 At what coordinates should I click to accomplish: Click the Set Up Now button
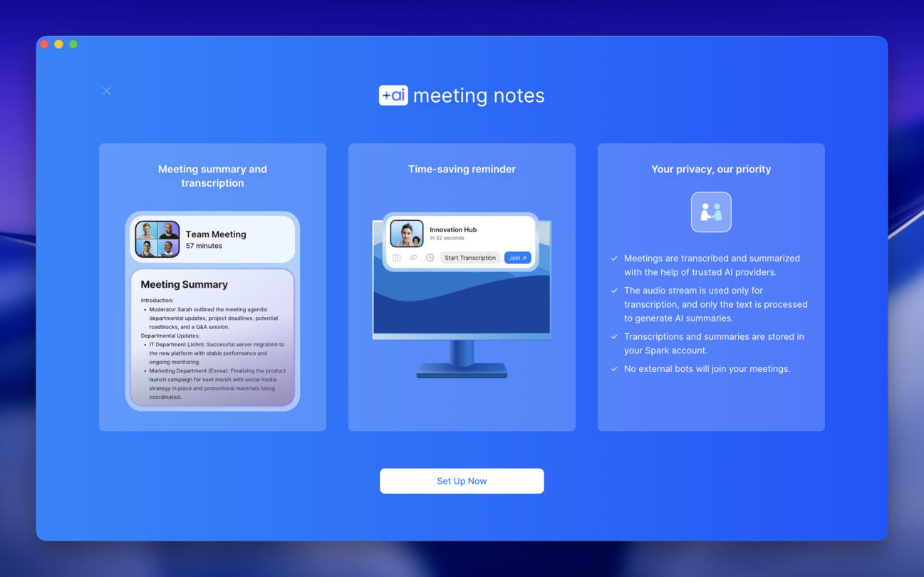pyautogui.click(x=462, y=481)
